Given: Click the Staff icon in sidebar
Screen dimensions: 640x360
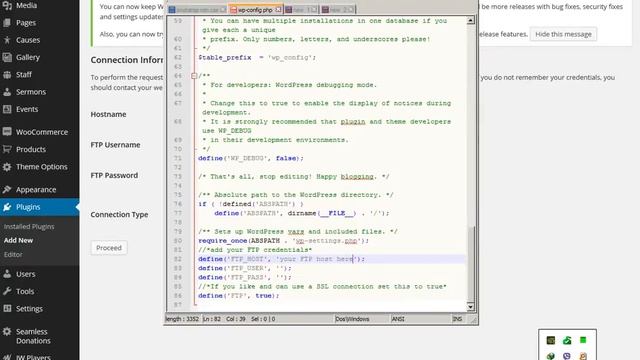Looking at the screenshot, I should point(7,75).
